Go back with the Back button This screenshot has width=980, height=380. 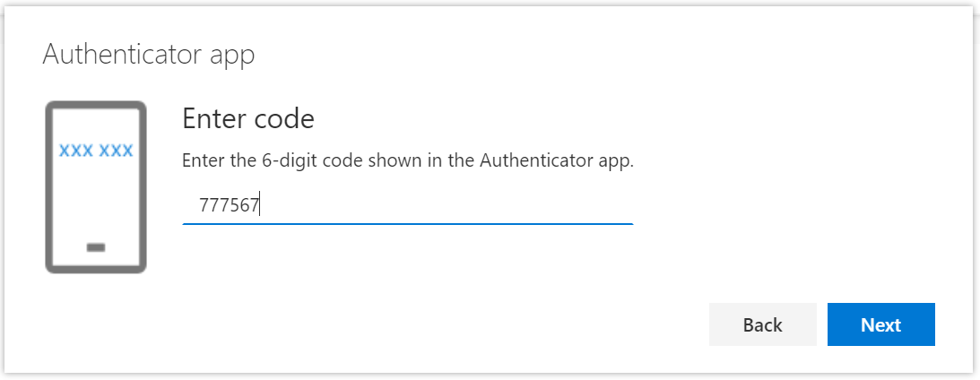pos(762,324)
